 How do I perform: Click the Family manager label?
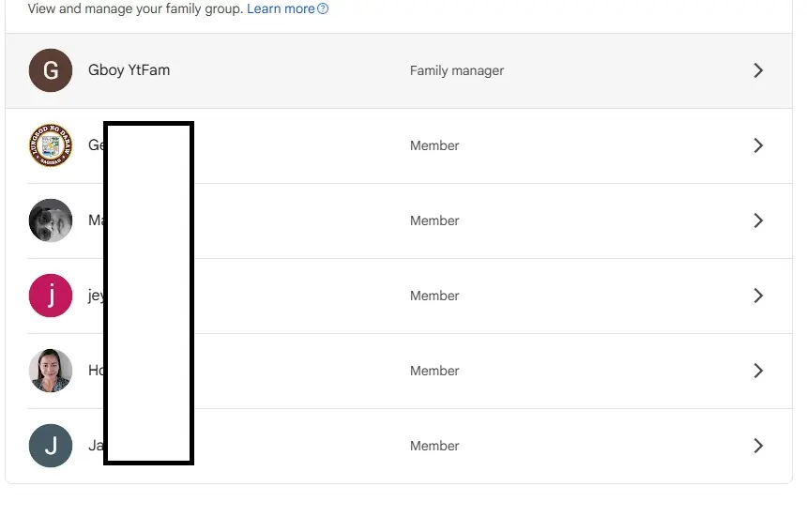456,70
